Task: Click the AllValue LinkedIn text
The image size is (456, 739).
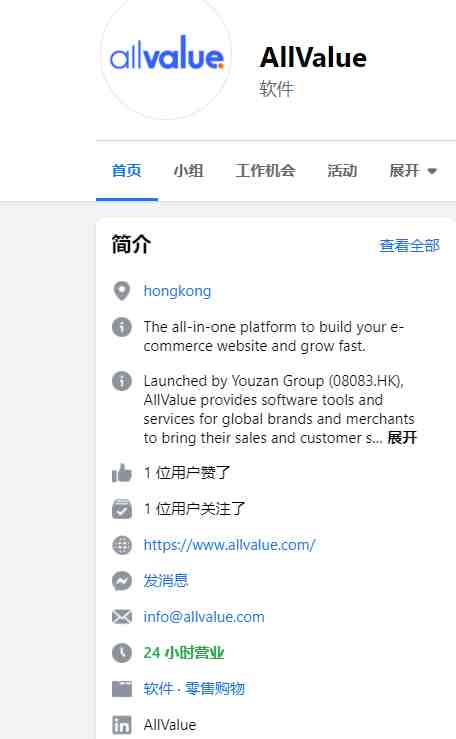Action: coord(170,724)
